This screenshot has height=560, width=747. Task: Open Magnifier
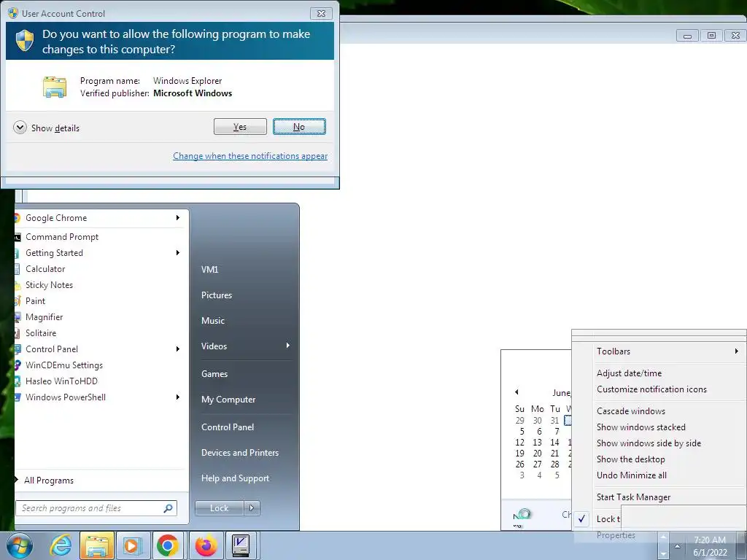point(44,317)
